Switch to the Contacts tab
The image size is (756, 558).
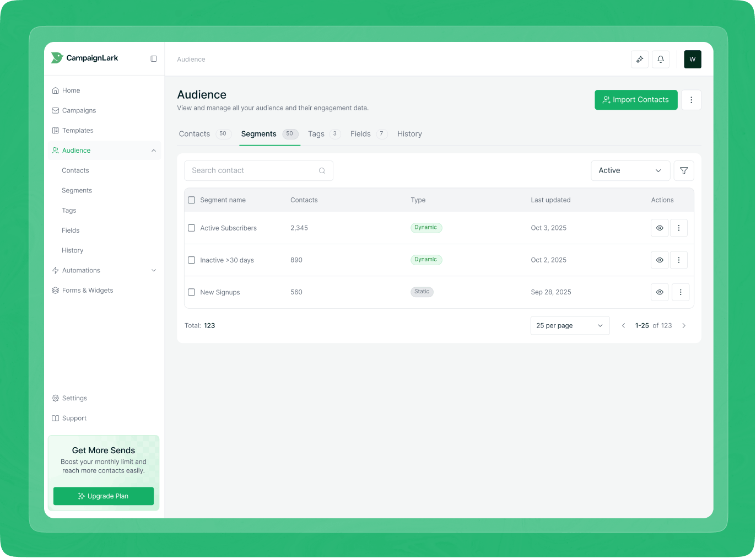(x=195, y=134)
